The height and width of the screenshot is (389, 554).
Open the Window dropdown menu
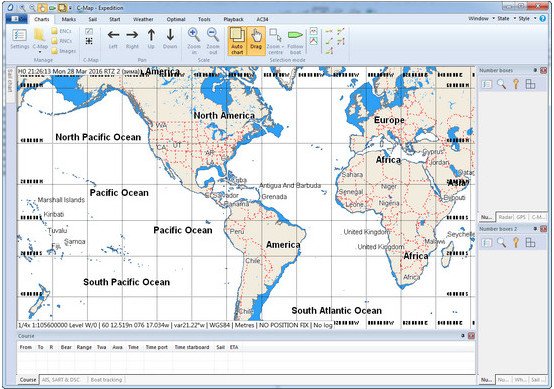481,18
